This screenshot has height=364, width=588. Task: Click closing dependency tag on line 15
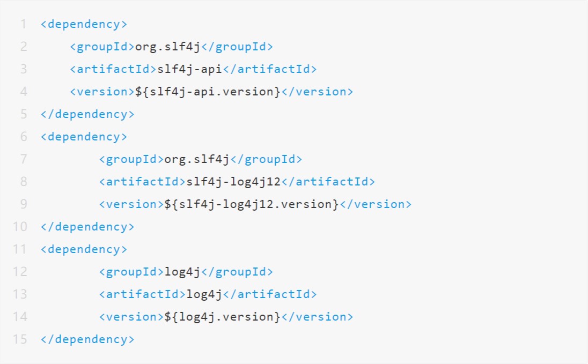(x=87, y=339)
